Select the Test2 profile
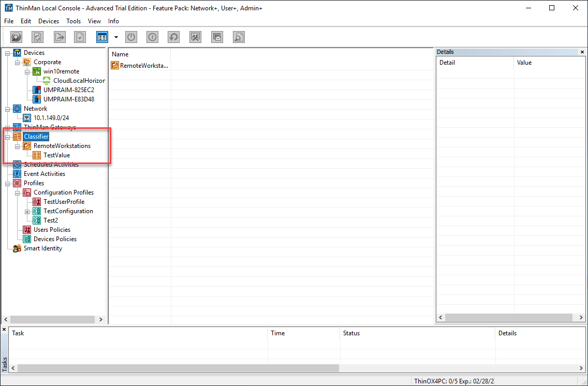 point(51,220)
